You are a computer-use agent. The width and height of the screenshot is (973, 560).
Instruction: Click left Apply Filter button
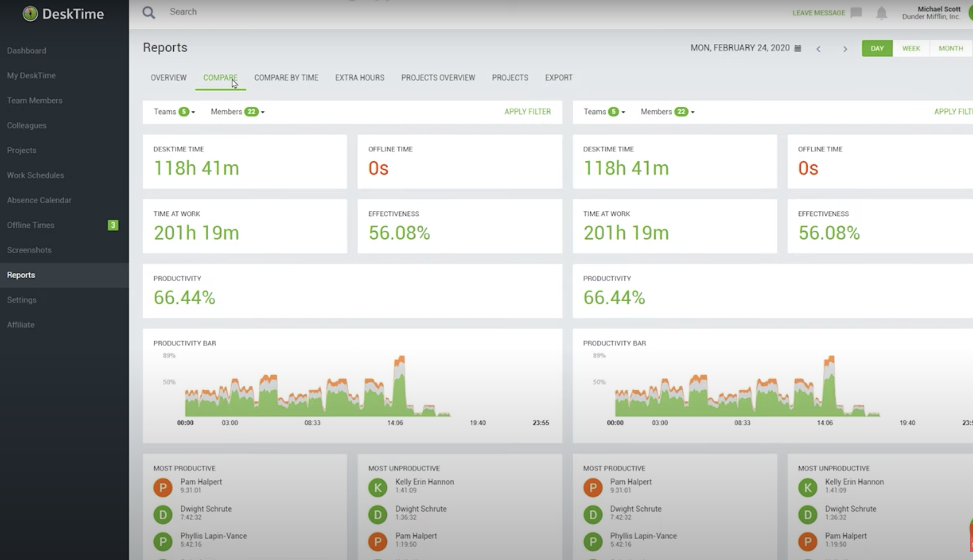coord(527,111)
